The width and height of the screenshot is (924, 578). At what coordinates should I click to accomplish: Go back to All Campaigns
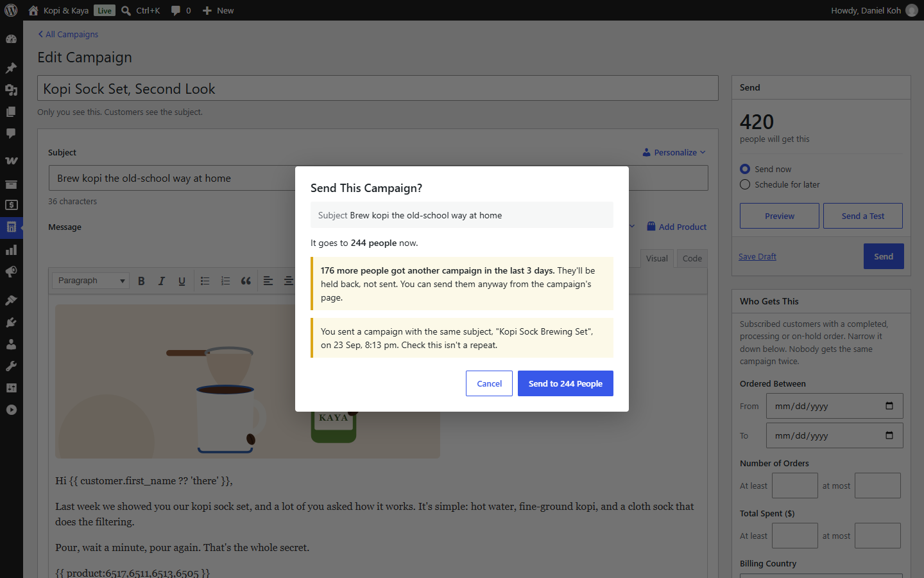click(x=68, y=34)
